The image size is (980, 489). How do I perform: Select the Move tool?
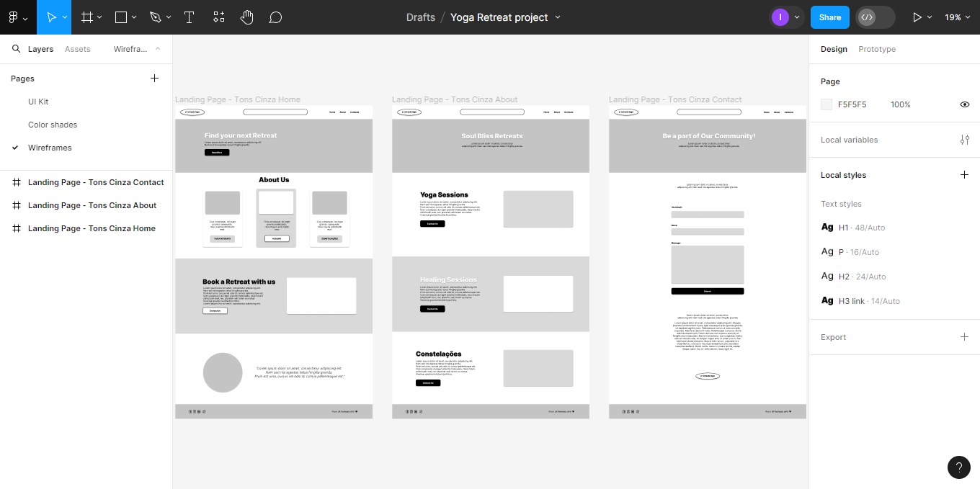tap(51, 17)
